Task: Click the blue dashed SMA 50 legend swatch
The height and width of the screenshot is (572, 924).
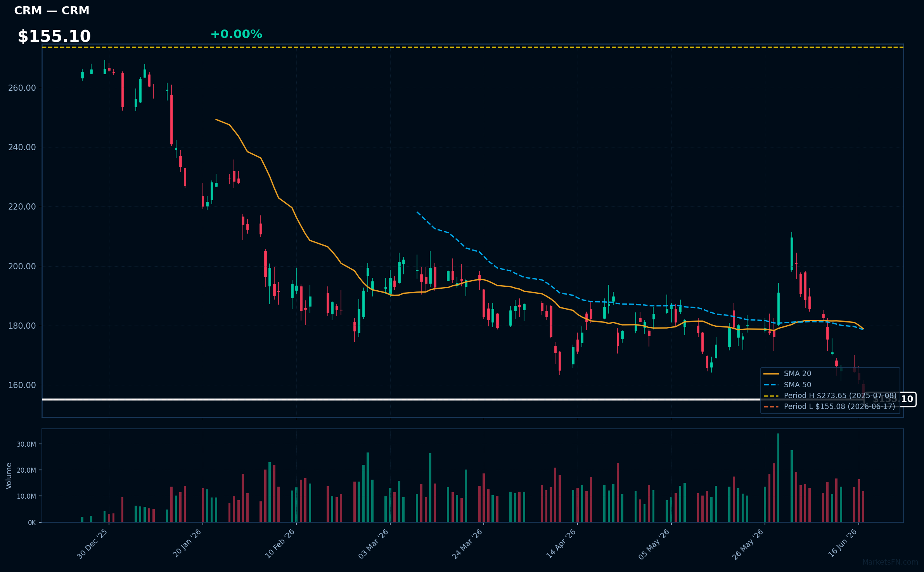Action: pos(771,385)
